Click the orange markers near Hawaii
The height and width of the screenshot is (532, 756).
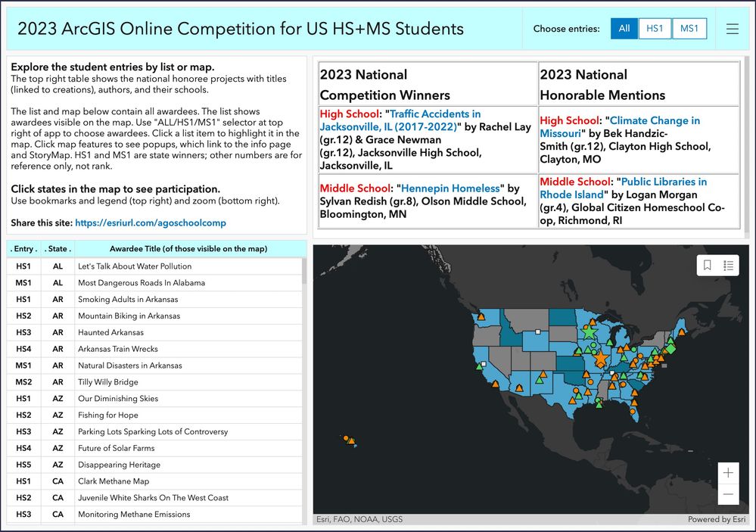click(x=350, y=440)
